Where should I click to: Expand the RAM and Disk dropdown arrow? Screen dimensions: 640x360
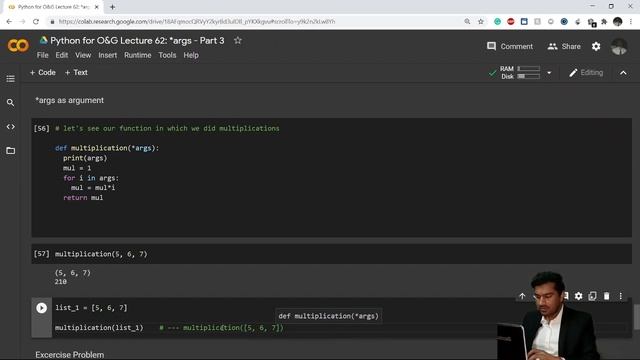[x=549, y=73]
